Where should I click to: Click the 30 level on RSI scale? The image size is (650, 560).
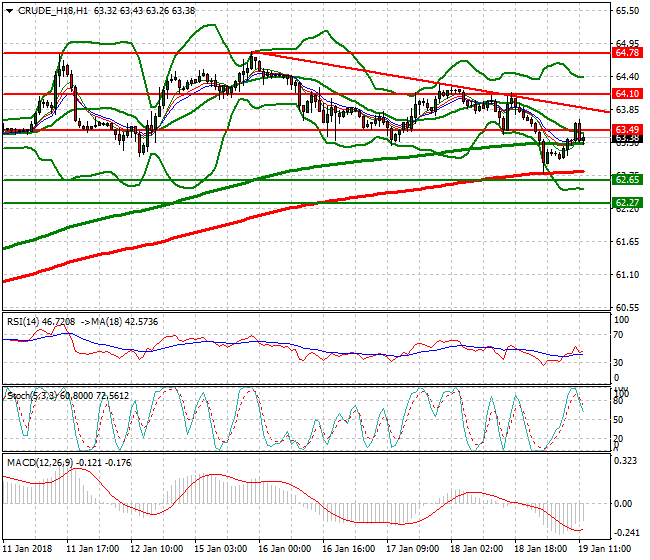(618, 363)
